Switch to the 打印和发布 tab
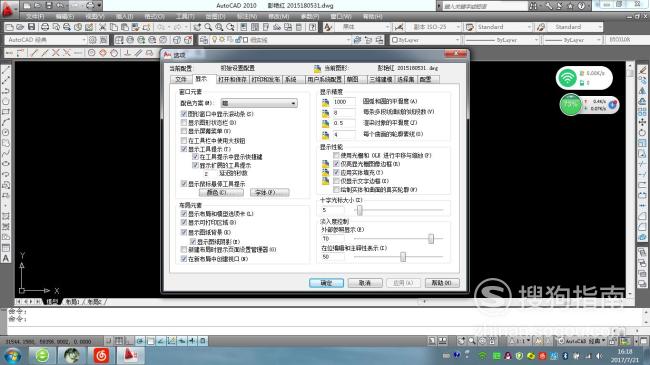The height and width of the screenshot is (365, 650). point(266,79)
